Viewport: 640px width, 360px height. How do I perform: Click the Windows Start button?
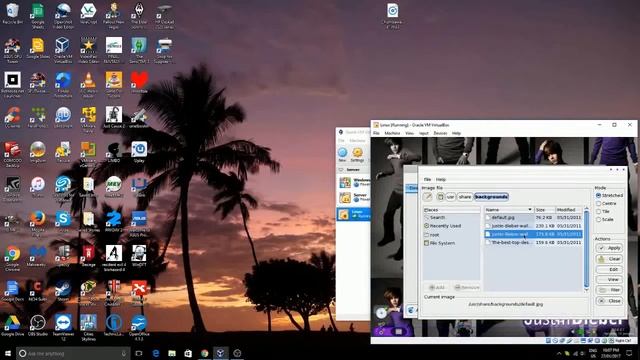[7, 353]
